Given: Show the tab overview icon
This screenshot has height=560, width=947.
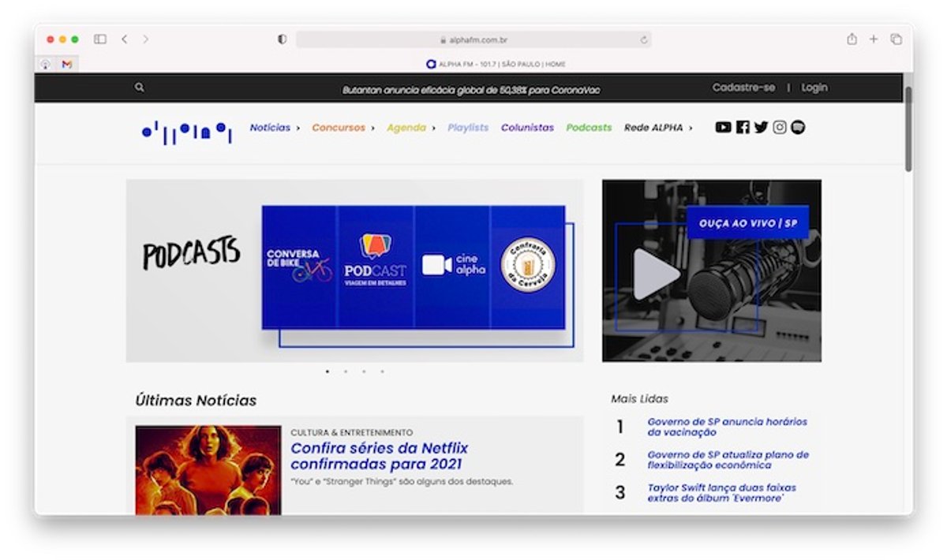Looking at the screenshot, I should point(896,39).
